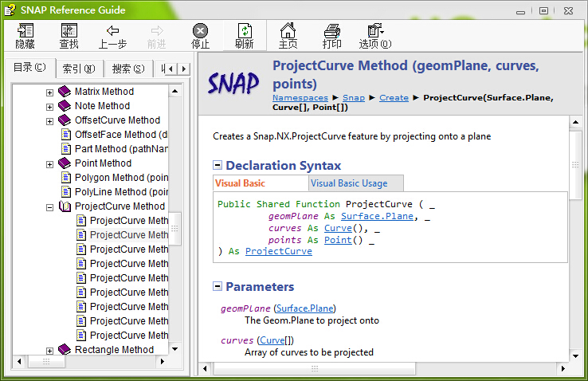Screen dimensions: 588x381
Task: Click the Hide (隐藏) toolbar icon
Action: click(25, 35)
